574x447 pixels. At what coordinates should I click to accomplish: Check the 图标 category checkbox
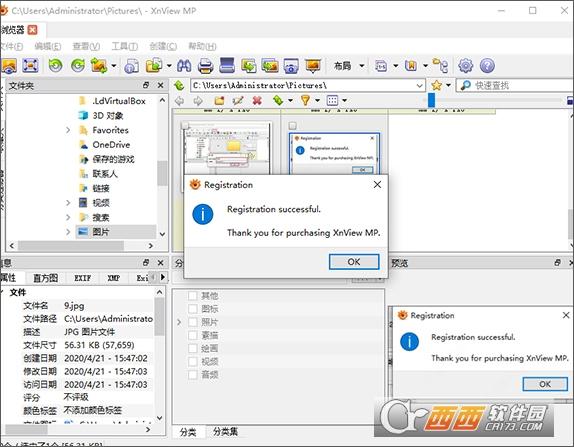pyautogui.click(x=193, y=309)
